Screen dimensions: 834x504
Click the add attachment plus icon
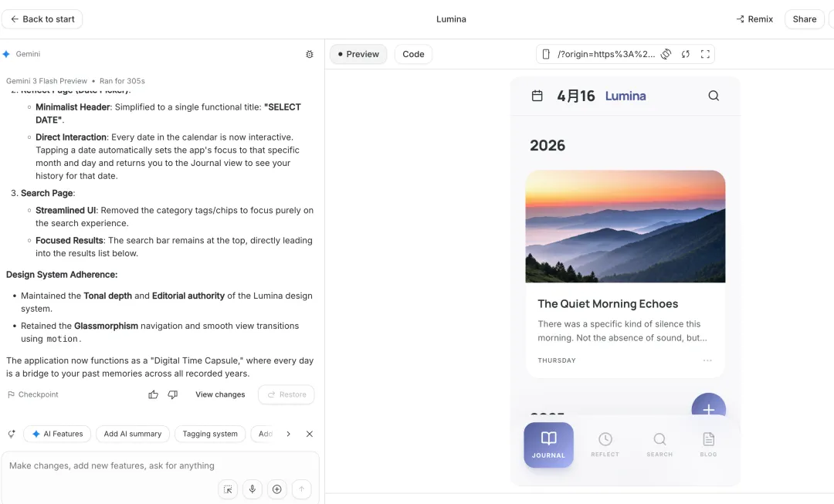[277, 489]
